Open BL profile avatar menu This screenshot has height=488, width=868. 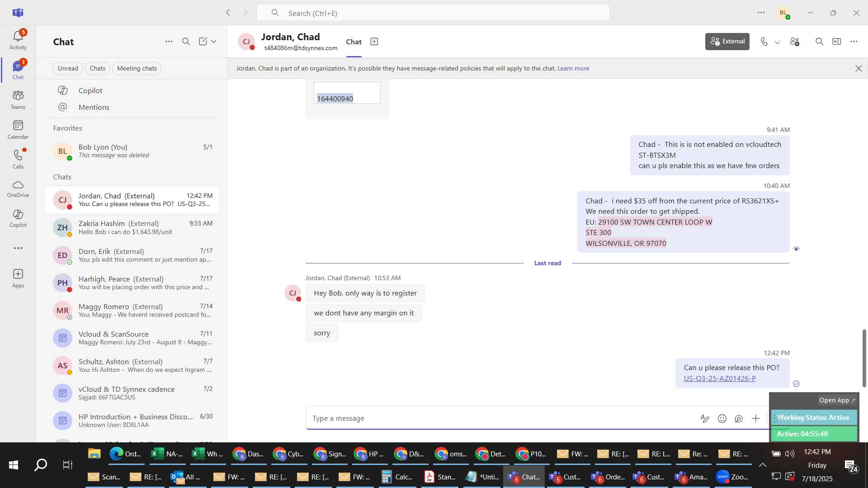pos(783,13)
